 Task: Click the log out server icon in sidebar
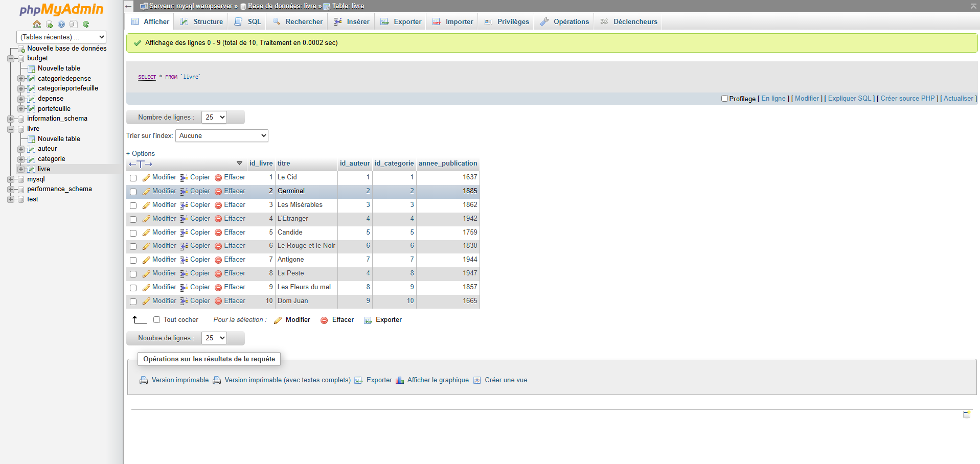click(x=49, y=24)
